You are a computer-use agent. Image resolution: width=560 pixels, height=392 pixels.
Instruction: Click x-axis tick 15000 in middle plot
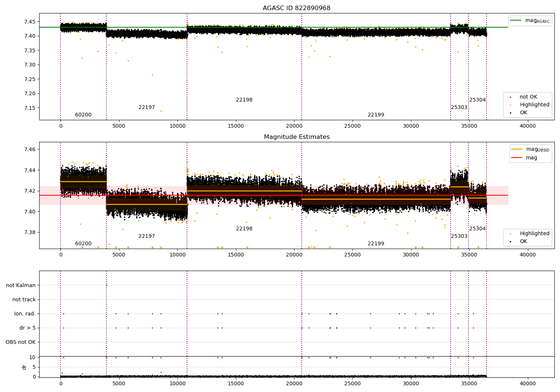(236, 255)
